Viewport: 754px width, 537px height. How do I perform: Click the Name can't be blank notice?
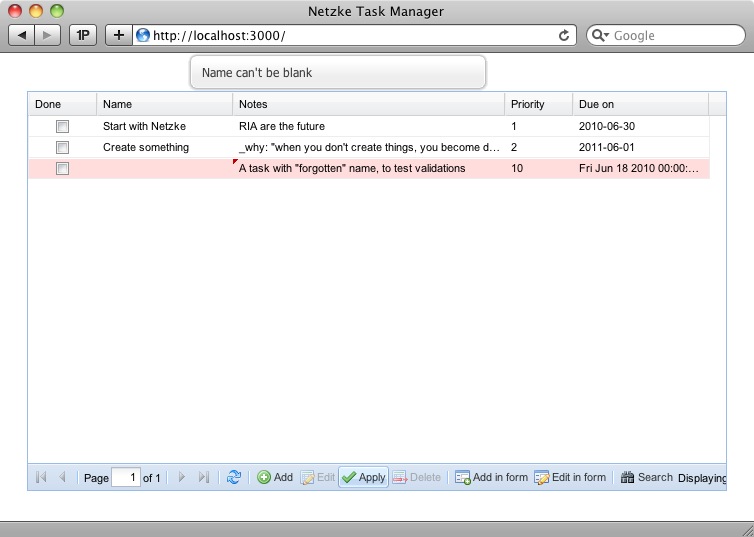(338, 73)
